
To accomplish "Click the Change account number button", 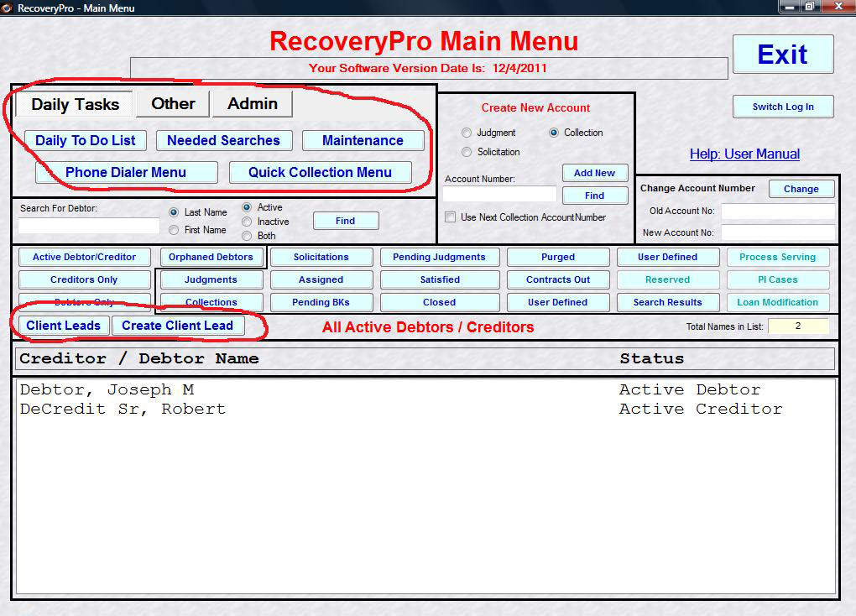I will tap(801, 188).
